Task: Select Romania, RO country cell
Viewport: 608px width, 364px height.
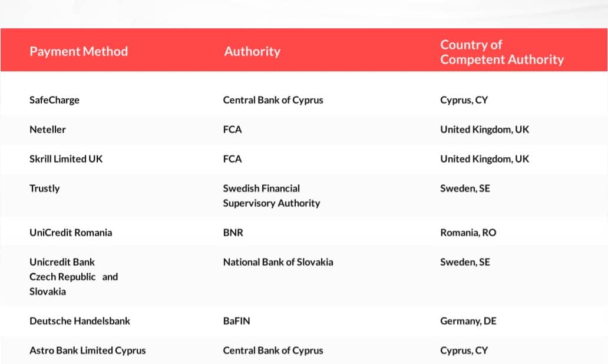Action: 468,233
